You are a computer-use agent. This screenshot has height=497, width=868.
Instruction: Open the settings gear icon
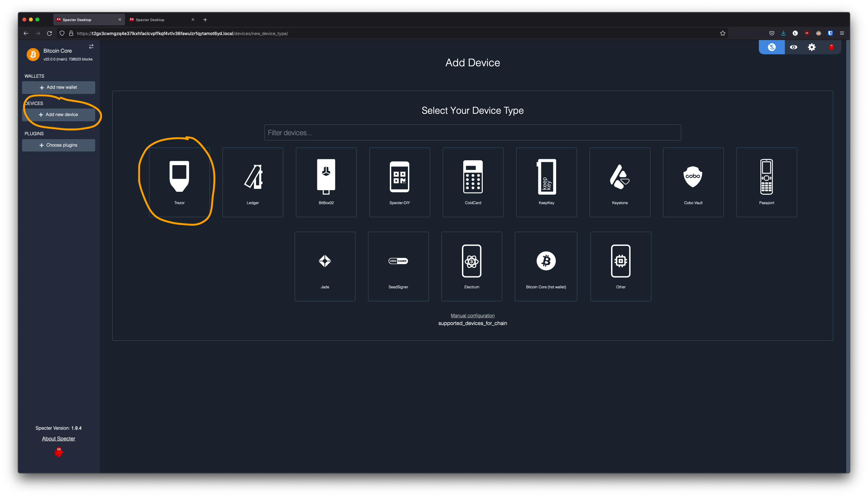click(x=812, y=47)
